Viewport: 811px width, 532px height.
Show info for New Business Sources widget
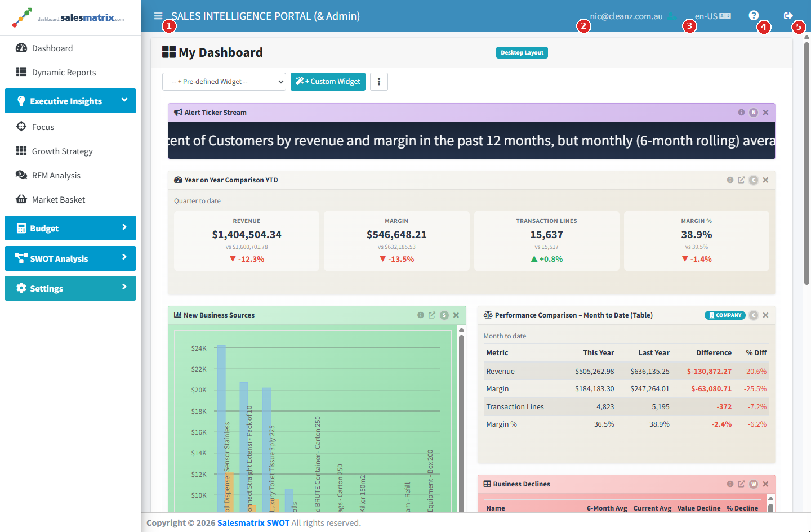click(421, 315)
